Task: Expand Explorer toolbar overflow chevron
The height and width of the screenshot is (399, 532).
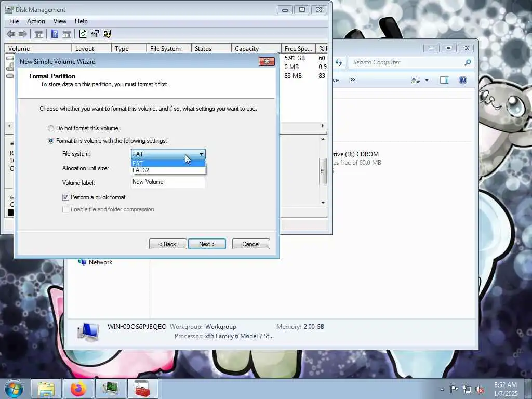Action: [x=353, y=80]
